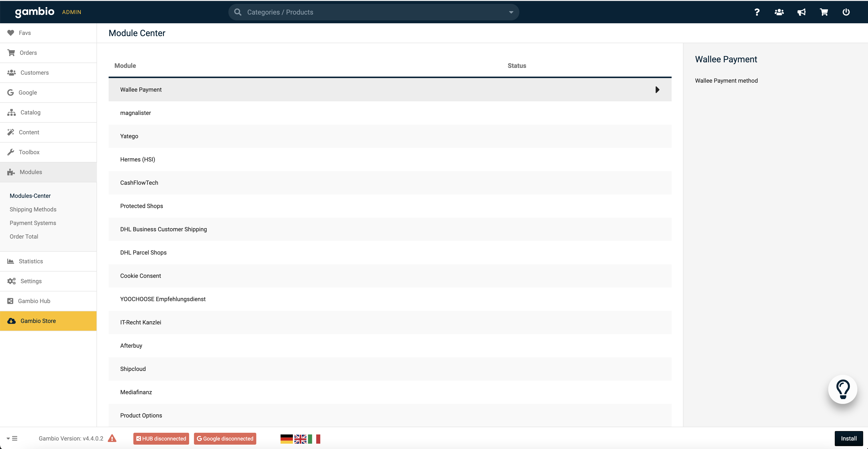Screen dimensions: 868x449
Task: Open Shipping Methods submenu item
Action: (33, 209)
